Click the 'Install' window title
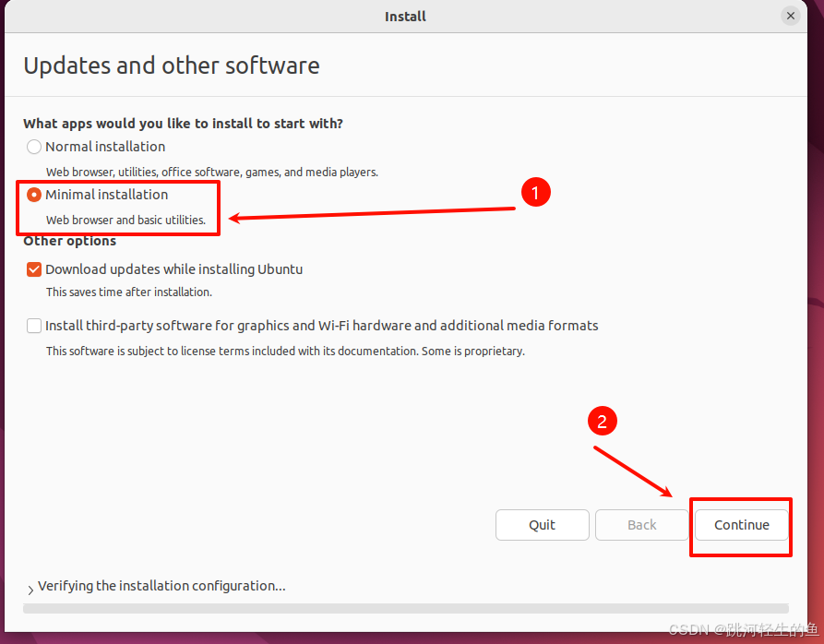824x644 pixels. pyautogui.click(x=405, y=17)
